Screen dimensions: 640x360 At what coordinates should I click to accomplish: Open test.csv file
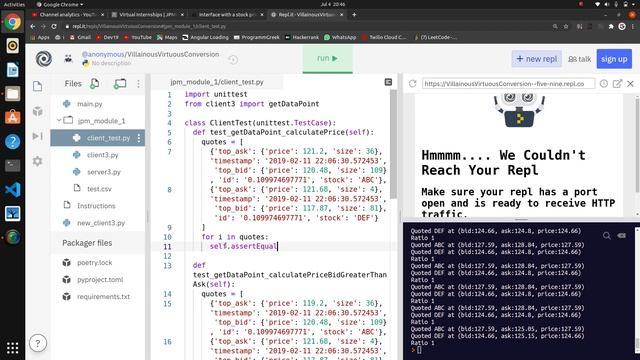click(98, 189)
